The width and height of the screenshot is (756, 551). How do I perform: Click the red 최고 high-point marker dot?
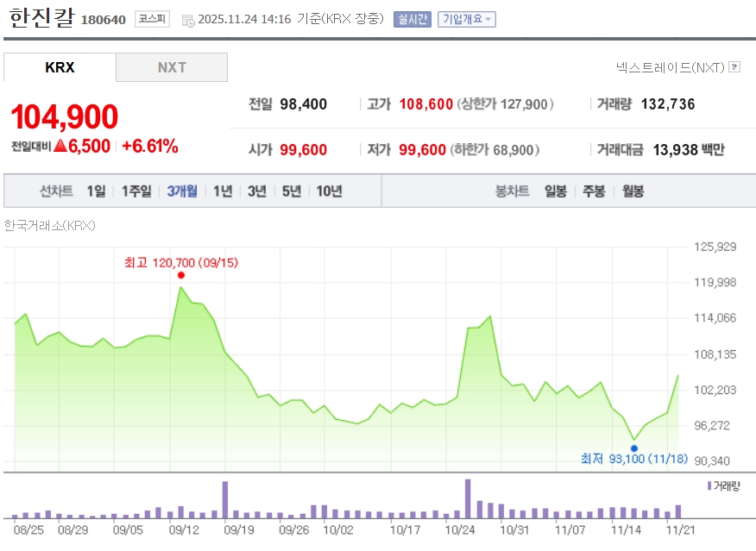pos(181,275)
